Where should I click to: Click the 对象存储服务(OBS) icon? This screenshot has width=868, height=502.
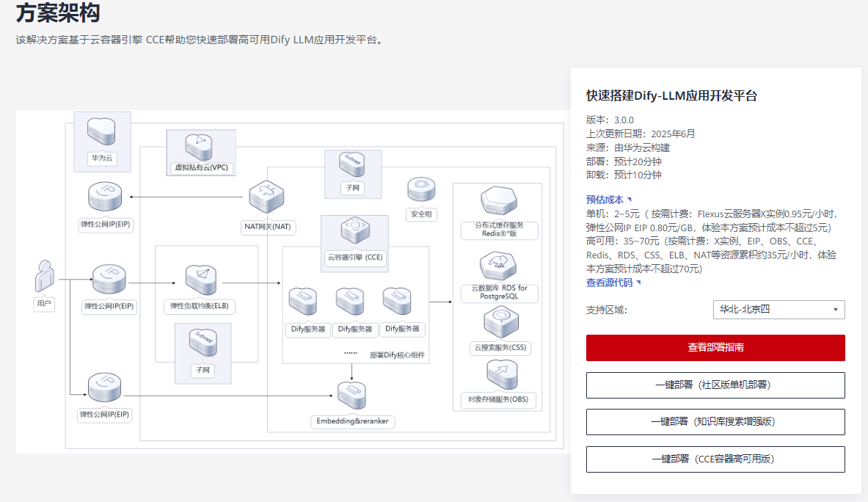502,375
